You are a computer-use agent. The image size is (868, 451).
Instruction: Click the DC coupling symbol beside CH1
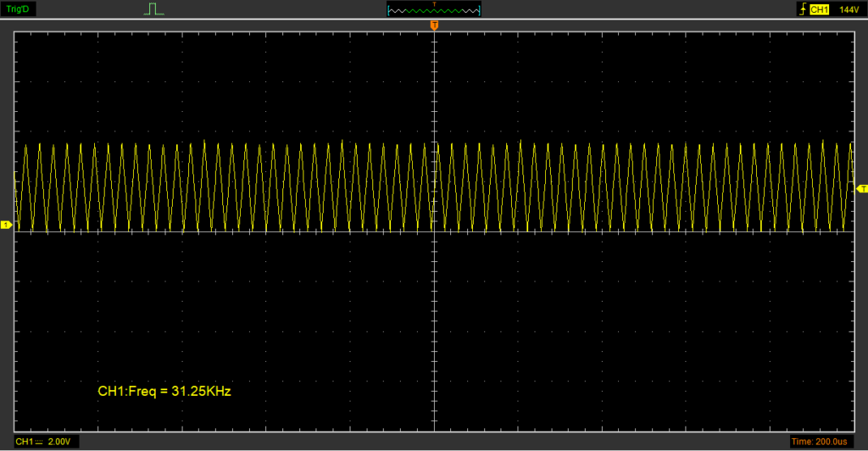pos(39,442)
